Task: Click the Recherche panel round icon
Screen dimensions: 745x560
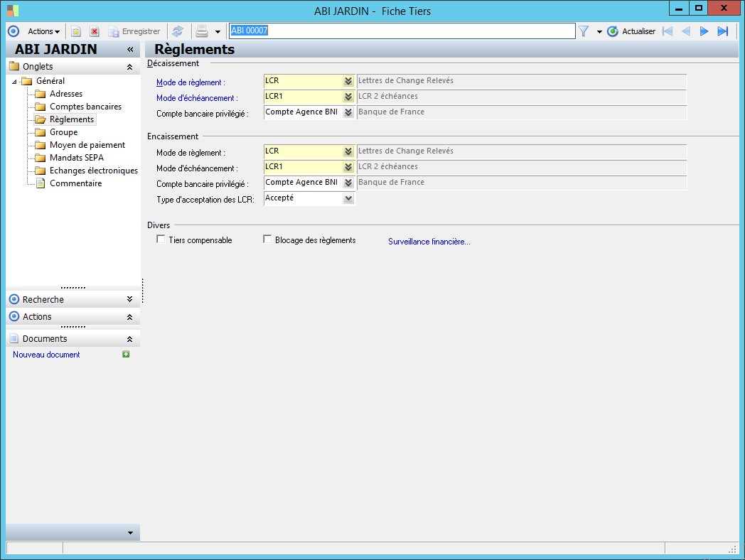Action: pyautogui.click(x=14, y=299)
